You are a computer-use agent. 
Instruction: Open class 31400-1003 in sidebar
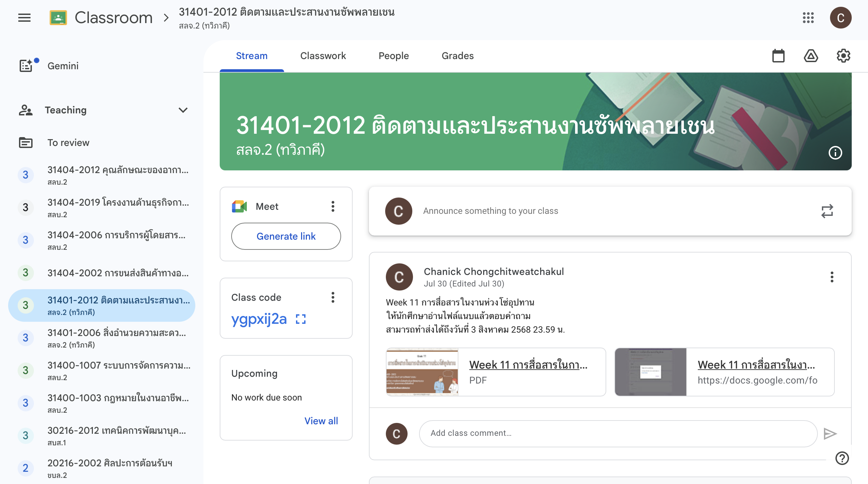[x=102, y=403]
